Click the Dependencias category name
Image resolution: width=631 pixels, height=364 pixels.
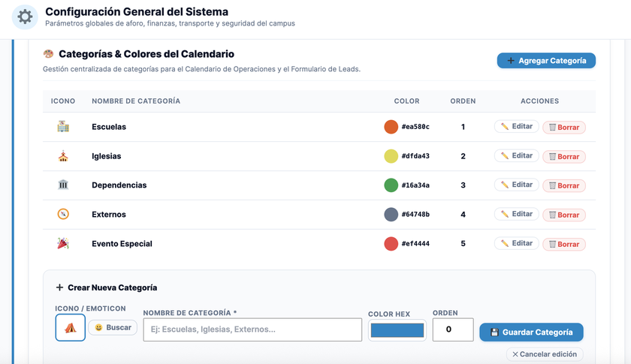click(x=119, y=185)
